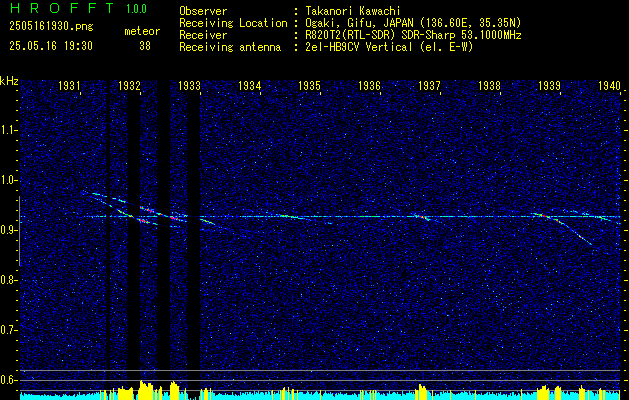Image resolution: width=629 pixels, height=400 pixels.
Task: Click the yellow level bar below 1937
Action: pyautogui.click(x=420, y=392)
